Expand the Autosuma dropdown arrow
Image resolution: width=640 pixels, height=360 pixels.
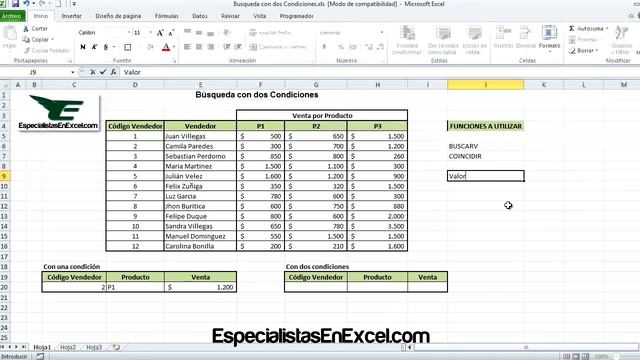pos(607,29)
